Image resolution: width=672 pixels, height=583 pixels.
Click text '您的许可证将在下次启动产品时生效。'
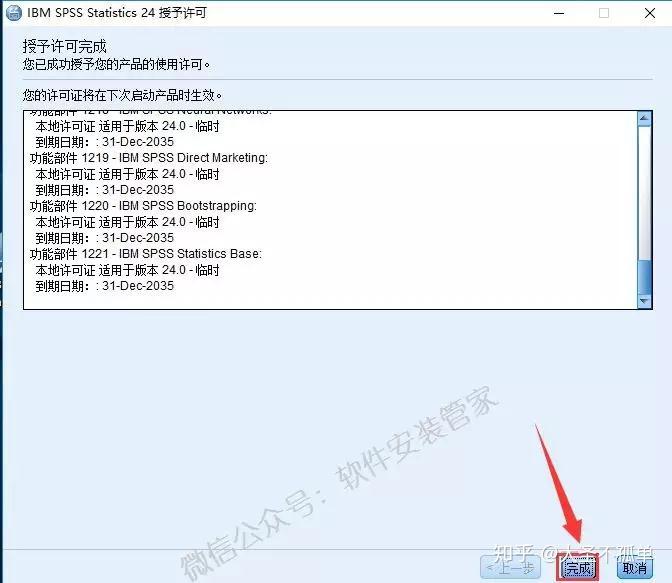pyautogui.click(x=122, y=95)
